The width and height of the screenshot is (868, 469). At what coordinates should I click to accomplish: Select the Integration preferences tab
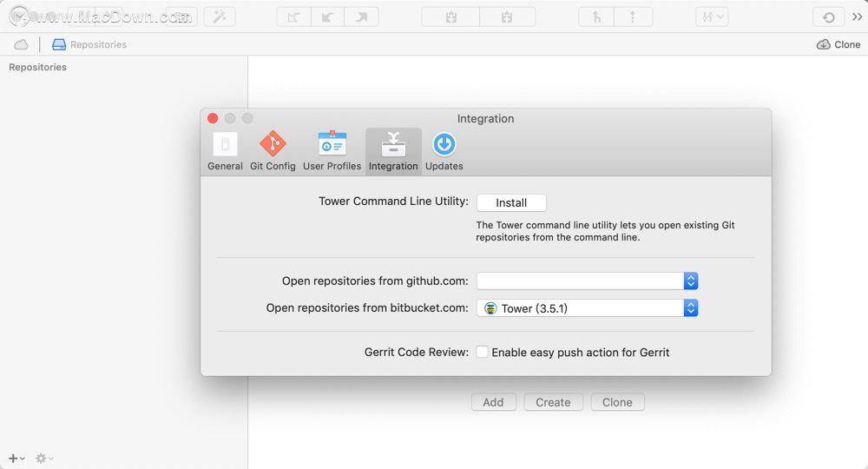pos(393,151)
